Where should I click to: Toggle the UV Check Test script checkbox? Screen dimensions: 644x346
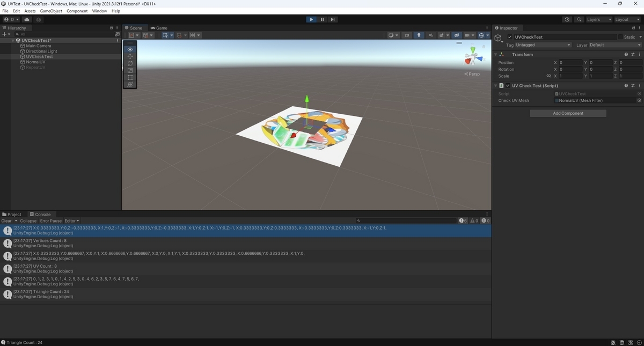coord(509,85)
